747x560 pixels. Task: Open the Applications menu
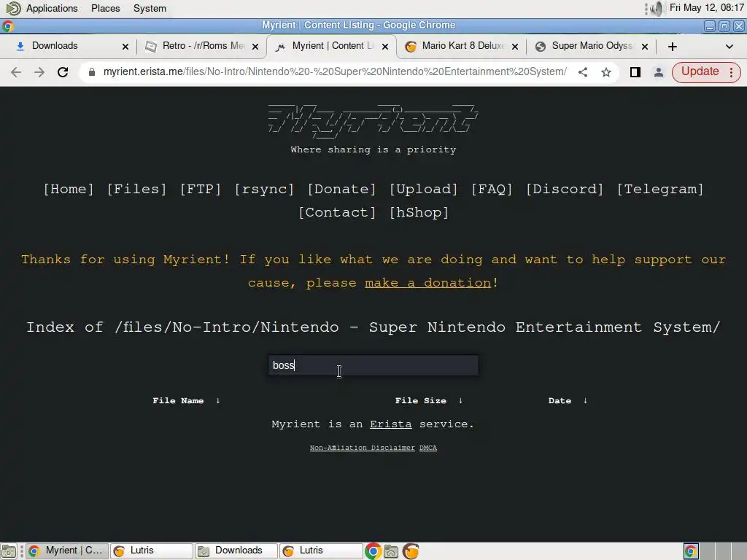[52, 9]
